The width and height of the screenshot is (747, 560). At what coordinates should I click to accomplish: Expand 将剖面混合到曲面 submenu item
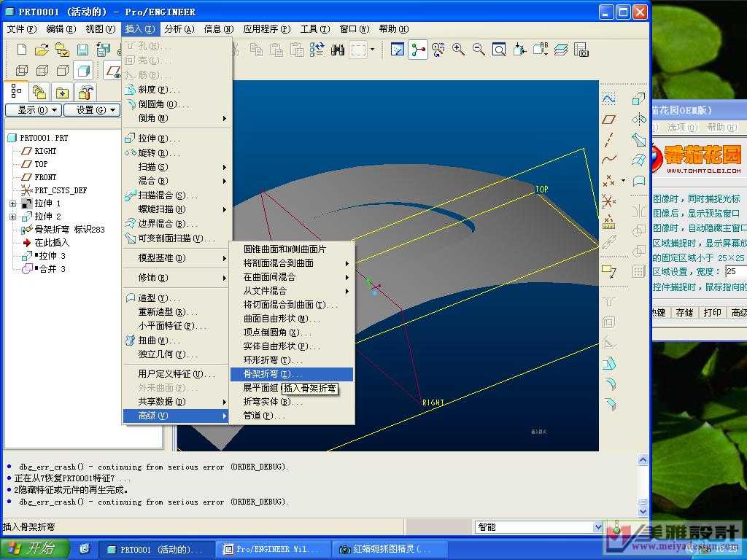coord(292,263)
